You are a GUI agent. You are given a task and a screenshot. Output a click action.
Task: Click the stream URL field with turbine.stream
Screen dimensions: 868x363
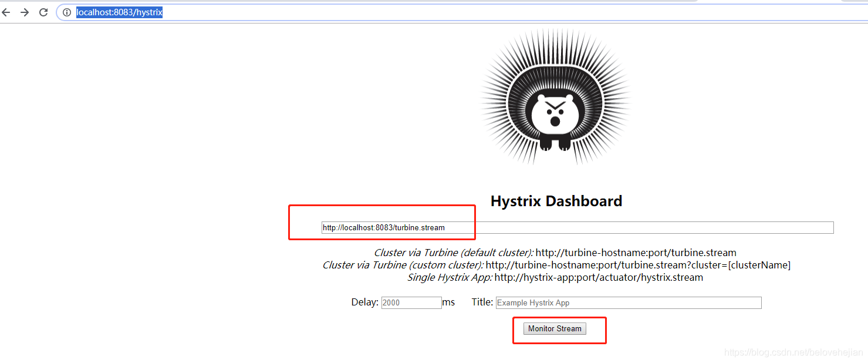click(x=577, y=228)
